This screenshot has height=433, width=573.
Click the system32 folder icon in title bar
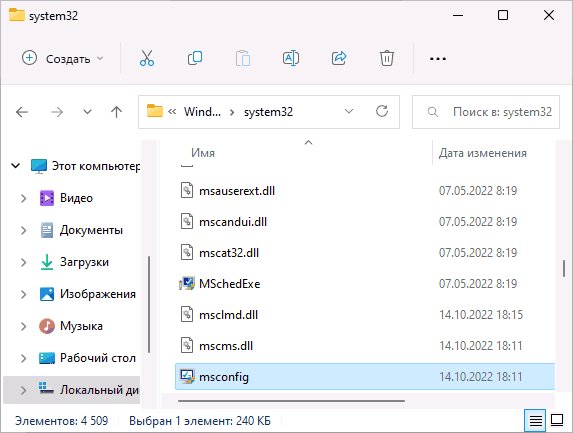[x=16, y=15]
